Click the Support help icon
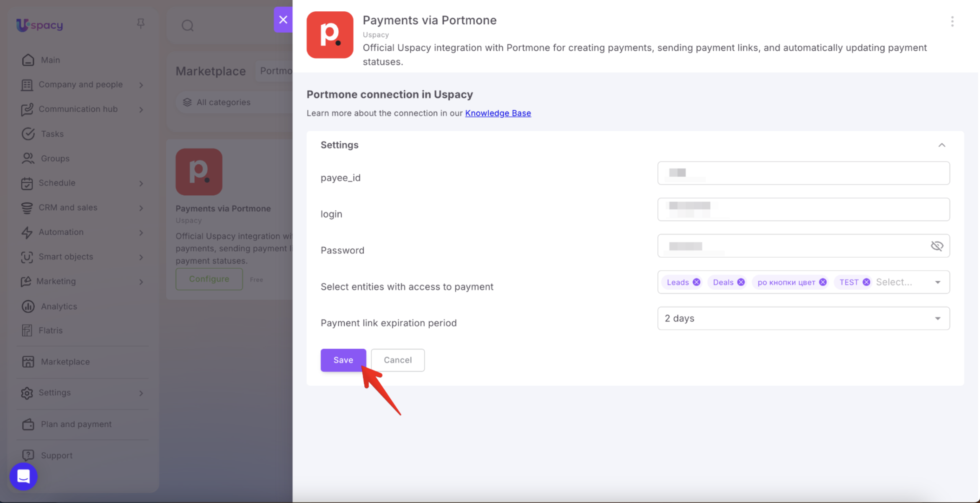Viewport: 980px width, 503px height. click(28, 455)
